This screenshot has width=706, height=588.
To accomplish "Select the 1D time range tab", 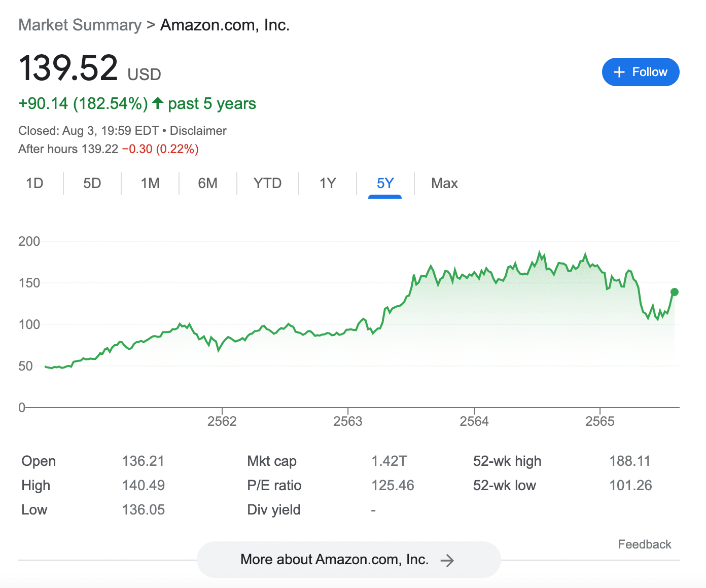I will tap(34, 183).
